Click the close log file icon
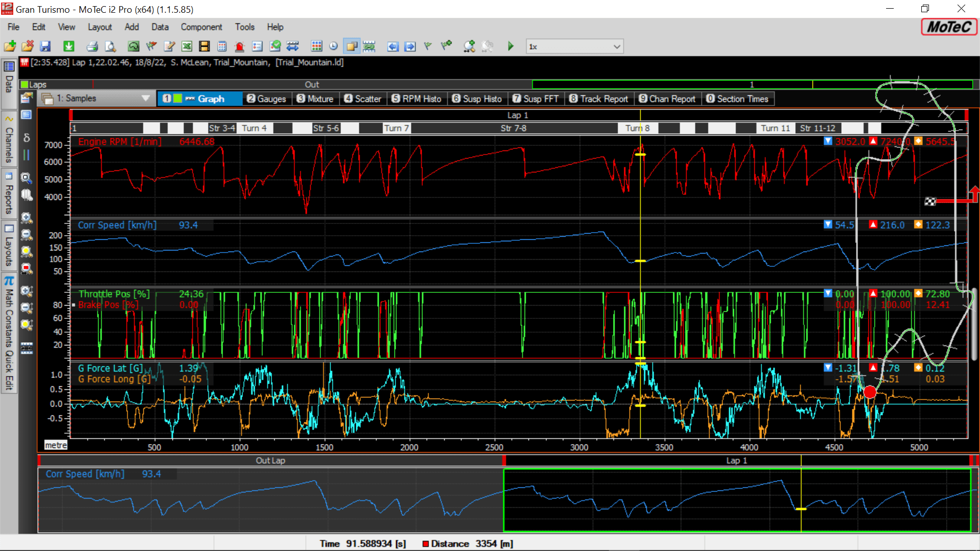980x551 pixels. pos(28,46)
